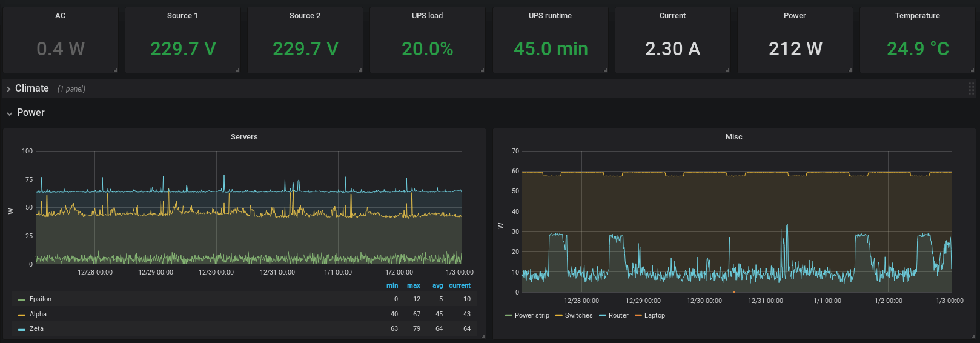Click the 229.7 V value in Source 2
980x343 pixels.
[x=305, y=48]
